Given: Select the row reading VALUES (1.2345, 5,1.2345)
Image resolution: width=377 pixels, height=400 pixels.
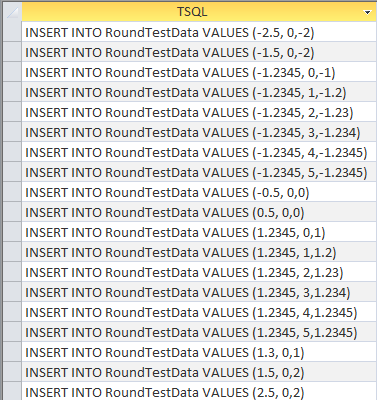Looking at the screenshot, I should tap(199, 332).
